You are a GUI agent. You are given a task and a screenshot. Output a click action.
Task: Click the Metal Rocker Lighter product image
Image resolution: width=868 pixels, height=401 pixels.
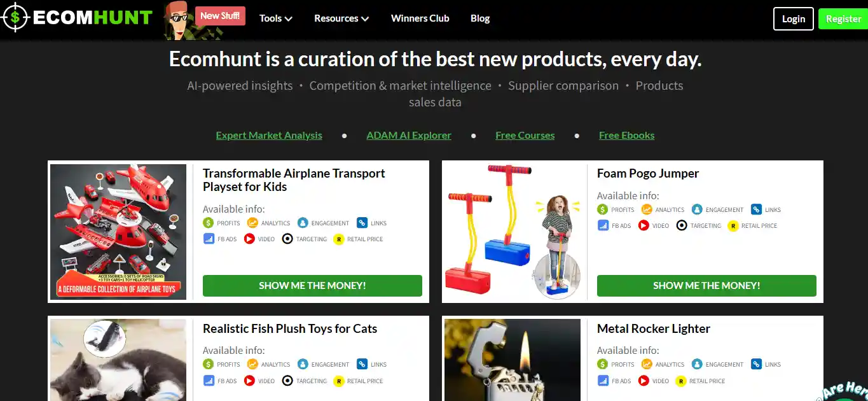(x=512, y=360)
